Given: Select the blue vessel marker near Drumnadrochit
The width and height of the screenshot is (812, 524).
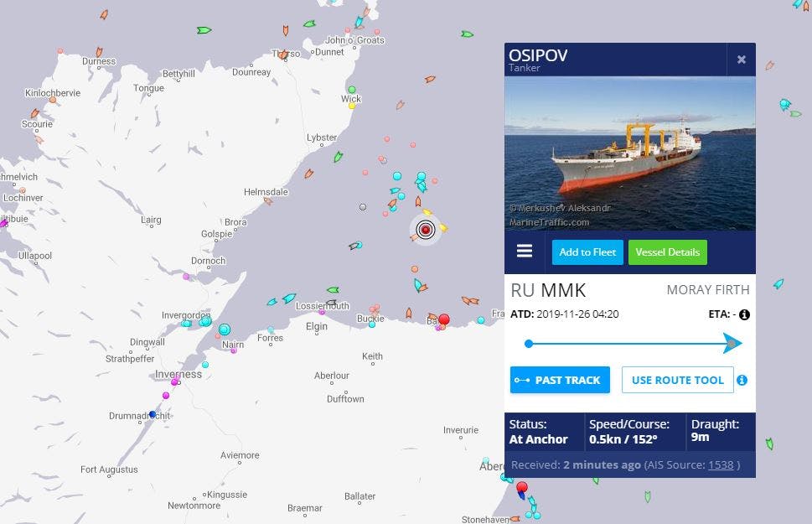Looking at the screenshot, I should (x=153, y=414).
